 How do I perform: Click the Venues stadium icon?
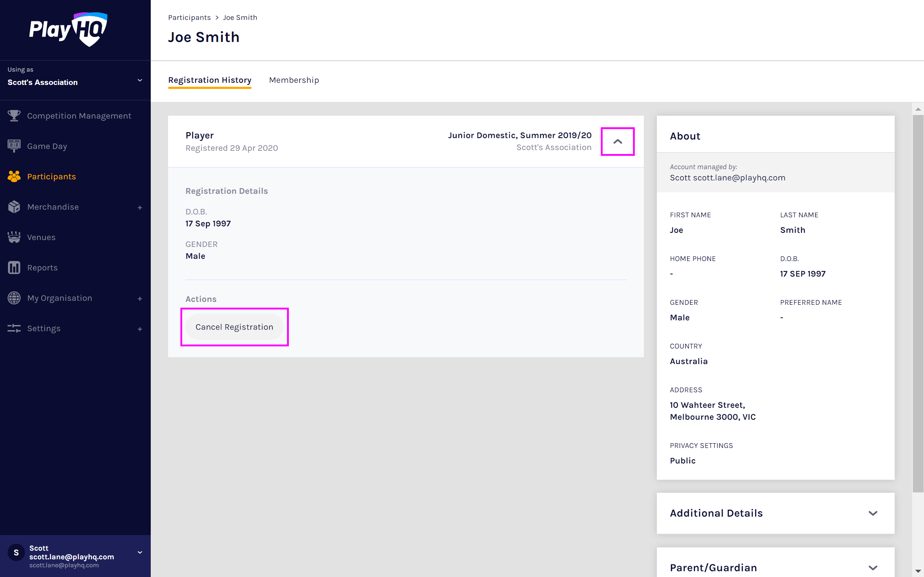coord(14,237)
